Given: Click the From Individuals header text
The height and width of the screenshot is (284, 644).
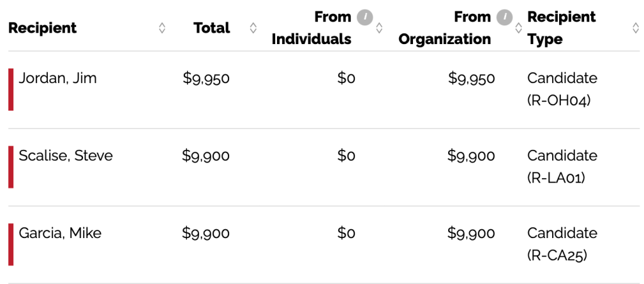Looking at the screenshot, I should coord(311,28).
